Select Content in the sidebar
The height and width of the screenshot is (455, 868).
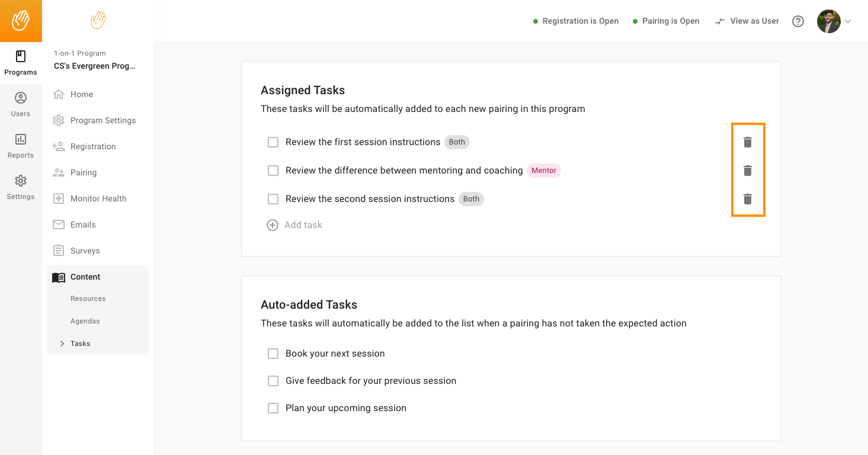click(98, 277)
